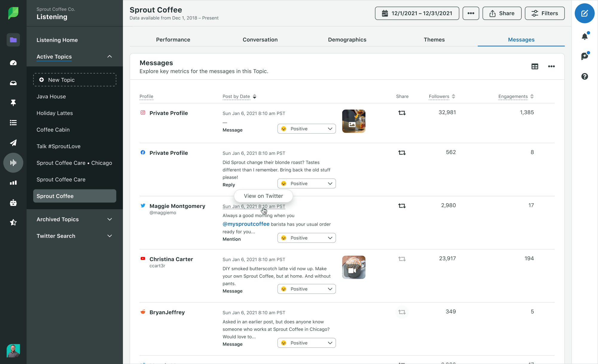The width and height of the screenshot is (598, 364).
Task: Open Christina Carter's latte video thumbnail
Action: pos(353,267)
